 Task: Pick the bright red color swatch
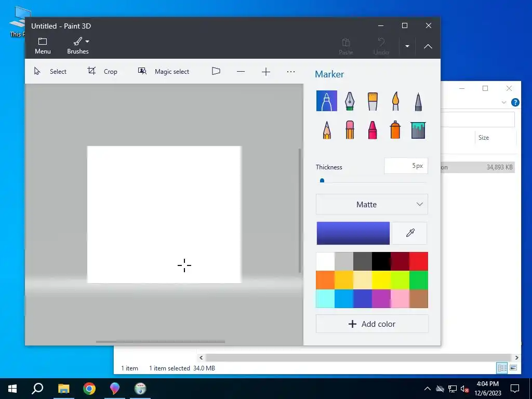click(x=419, y=261)
